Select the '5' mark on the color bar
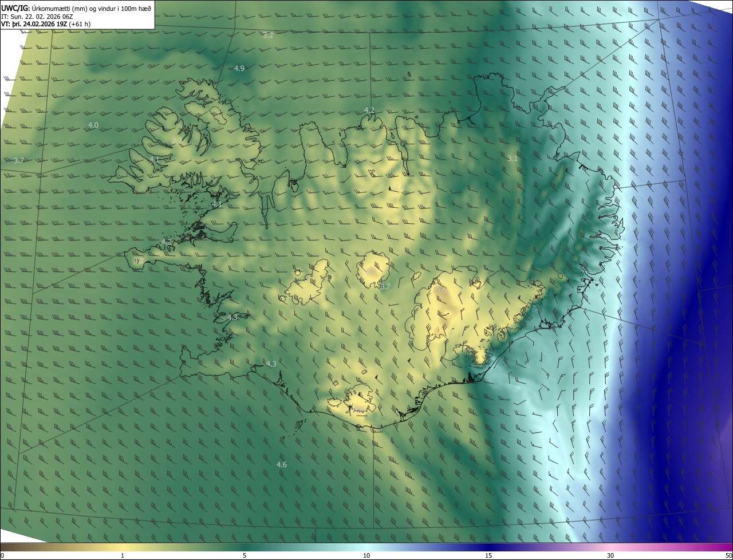733x560 pixels. point(245,555)
